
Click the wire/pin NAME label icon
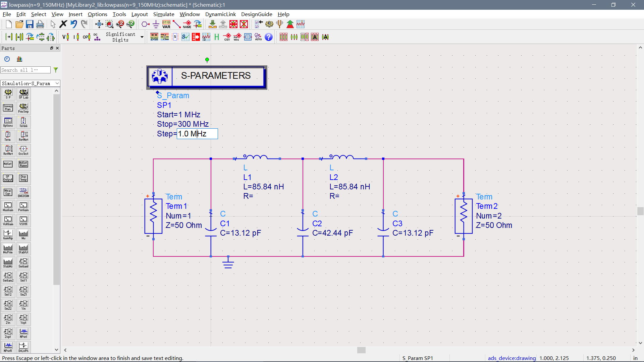[187, 24]
